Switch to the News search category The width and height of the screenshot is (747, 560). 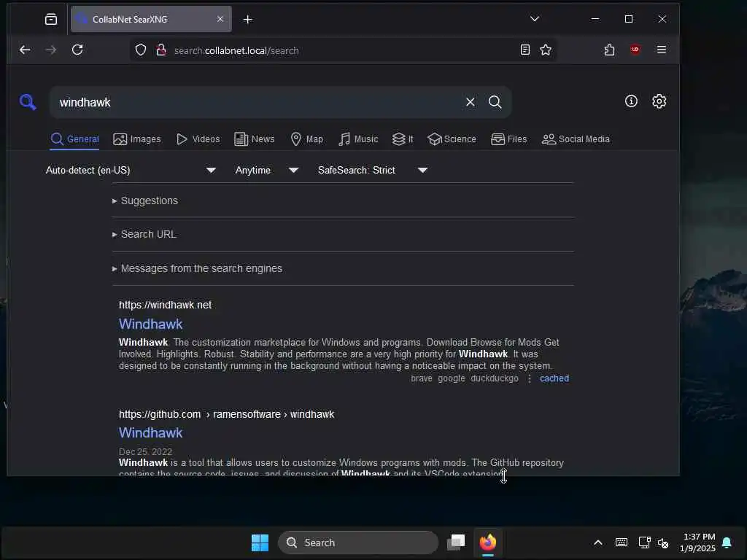point(255,139)
